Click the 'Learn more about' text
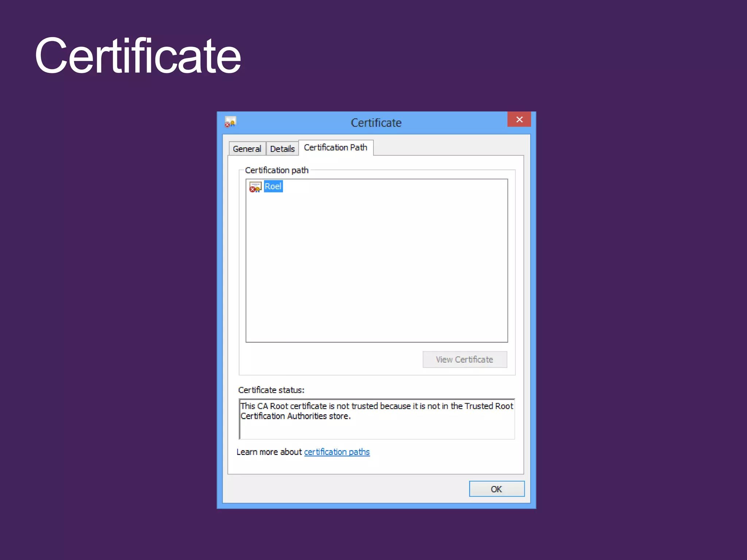 [269, 452]
